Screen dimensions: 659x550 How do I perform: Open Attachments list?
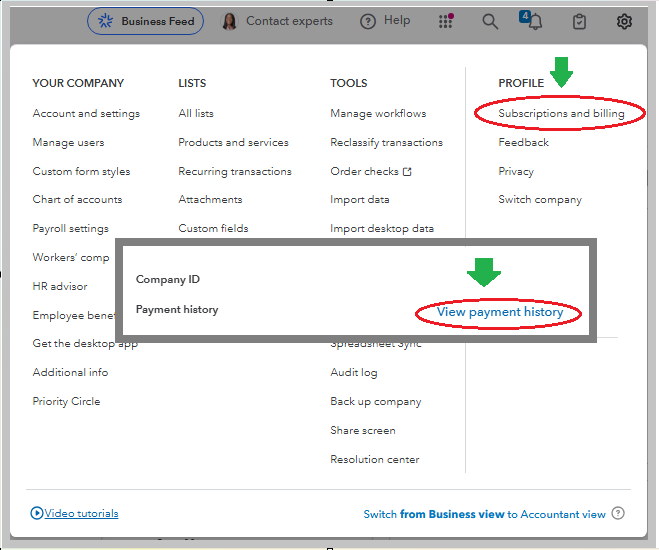[x=211, y=199]
